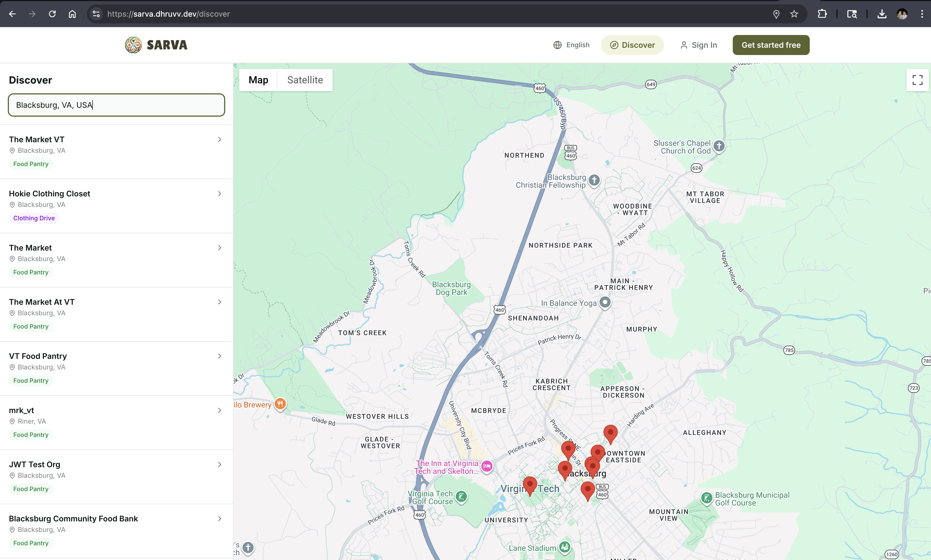Screen dimensions: 931x560
Task: Open browser extensions puzzle icon
Action: tap(822, 14)
